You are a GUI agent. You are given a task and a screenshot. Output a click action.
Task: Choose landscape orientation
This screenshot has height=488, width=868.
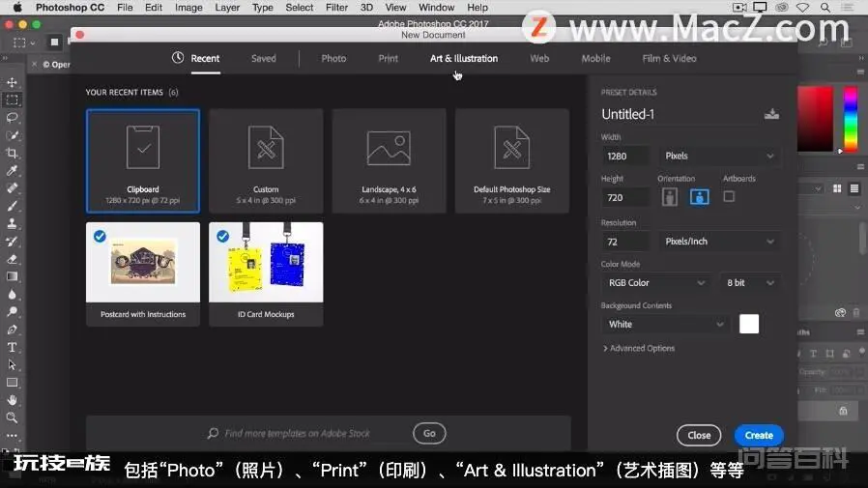(x=699, y=197)
